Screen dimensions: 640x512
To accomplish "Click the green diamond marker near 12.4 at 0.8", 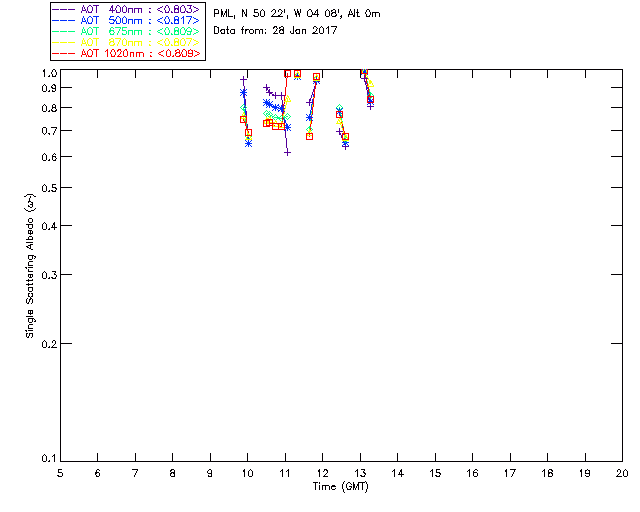I will [339, 108].
